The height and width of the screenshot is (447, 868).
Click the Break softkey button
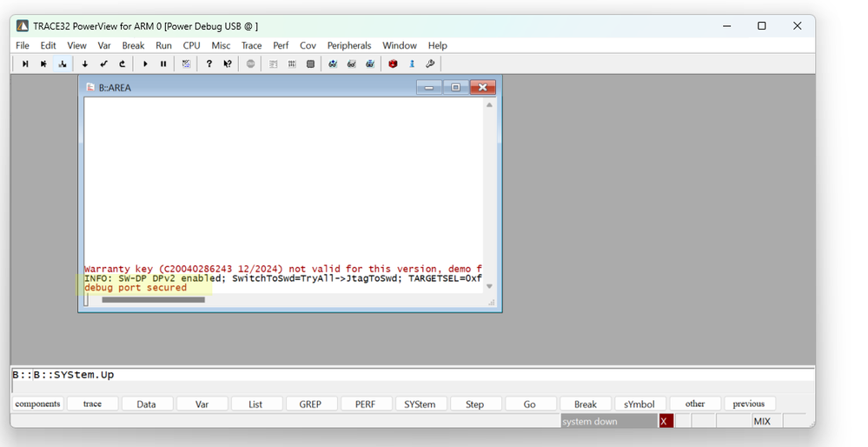click(x=586, y=404)
